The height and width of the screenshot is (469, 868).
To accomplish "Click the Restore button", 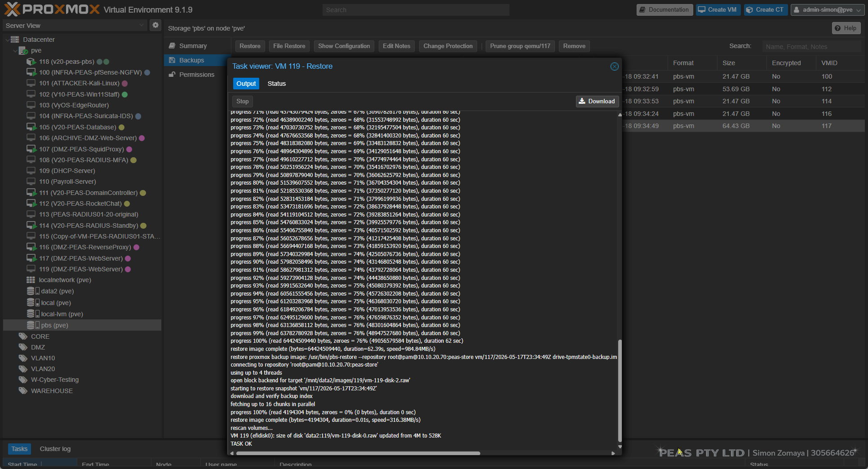I will click(x=250, y=46).
